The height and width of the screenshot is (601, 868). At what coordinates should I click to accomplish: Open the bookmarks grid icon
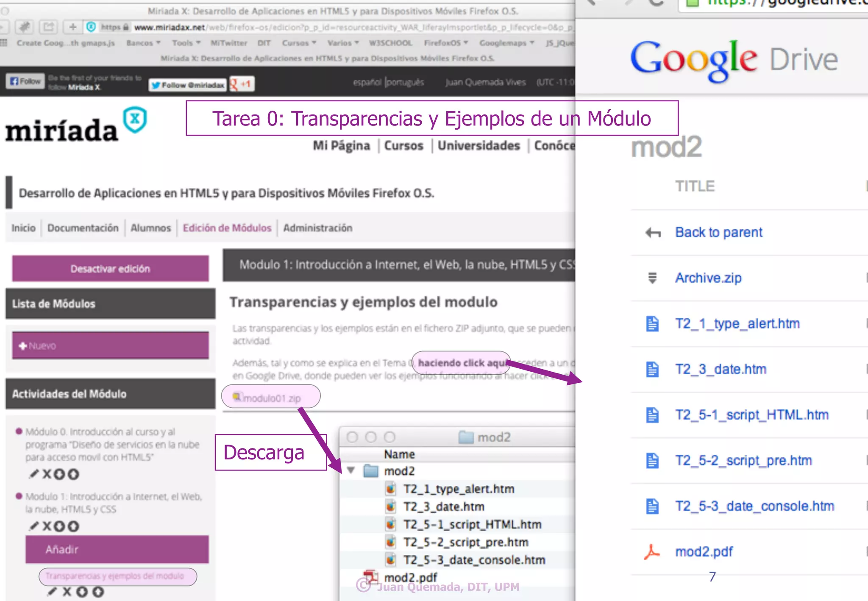[4, 43]
